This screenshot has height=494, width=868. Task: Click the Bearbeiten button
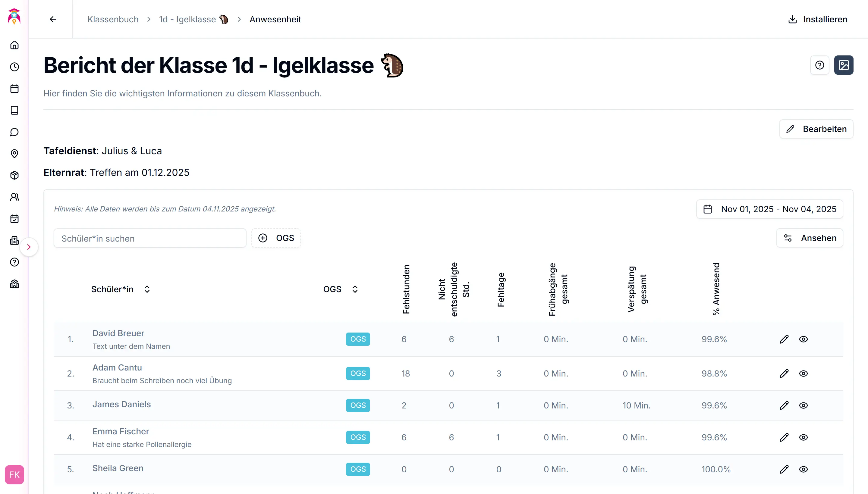tap(816, 129)
